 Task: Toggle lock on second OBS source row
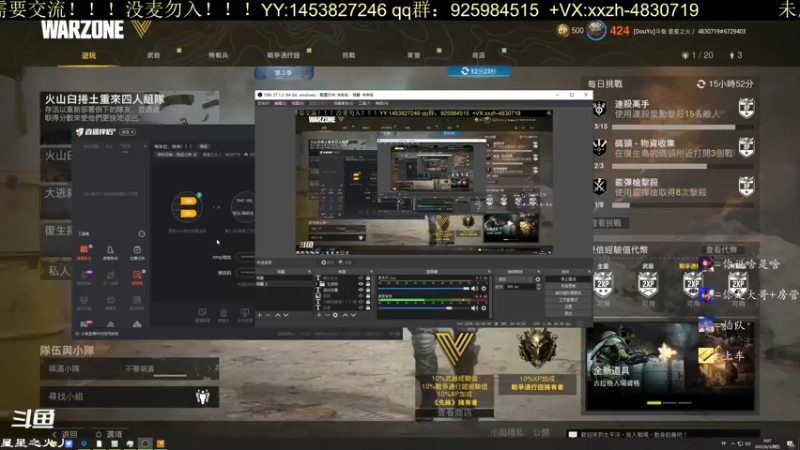click(368, 283)
